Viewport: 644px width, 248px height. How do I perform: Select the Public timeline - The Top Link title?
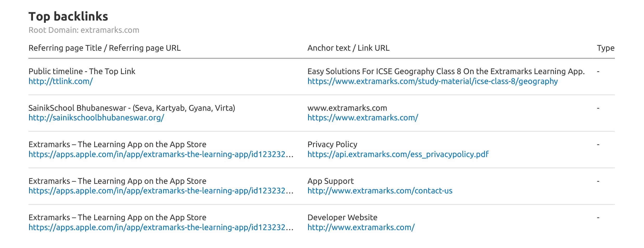click(x=82, y=71)
